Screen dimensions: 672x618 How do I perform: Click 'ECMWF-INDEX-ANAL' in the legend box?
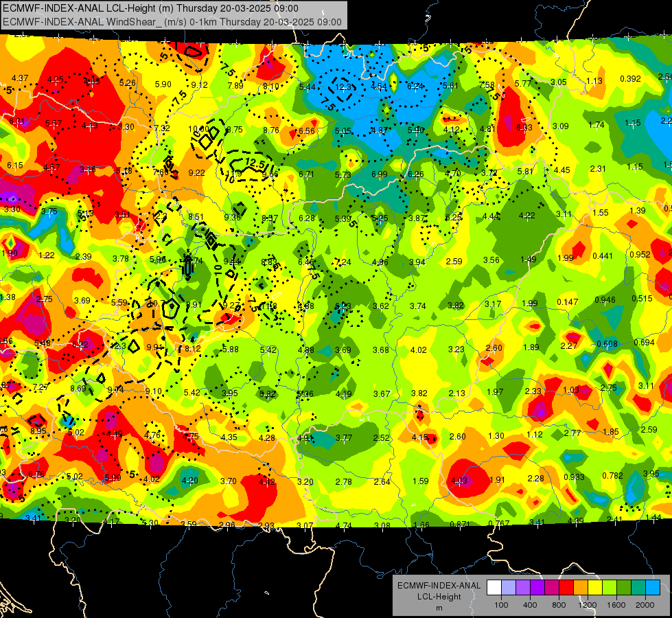click(439, 586)
